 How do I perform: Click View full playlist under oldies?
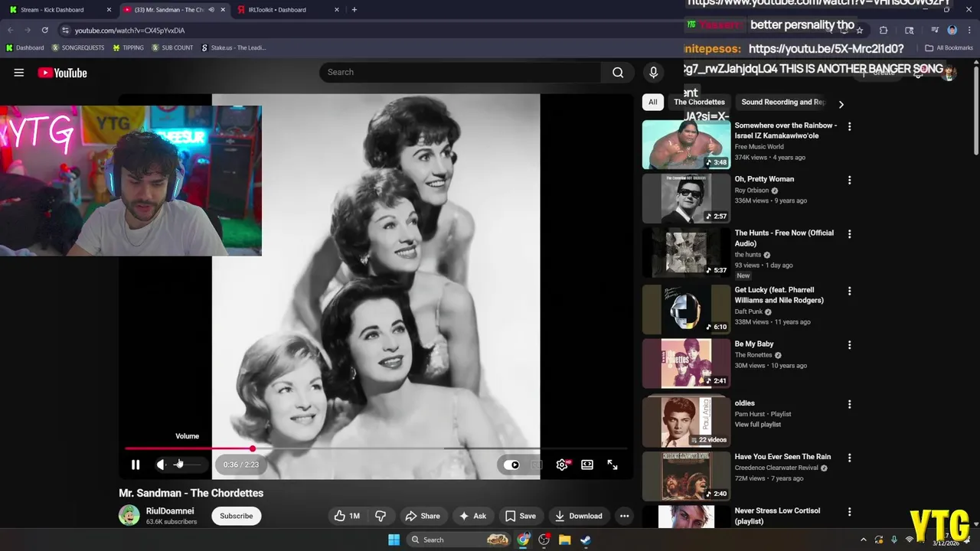(757, 425)
